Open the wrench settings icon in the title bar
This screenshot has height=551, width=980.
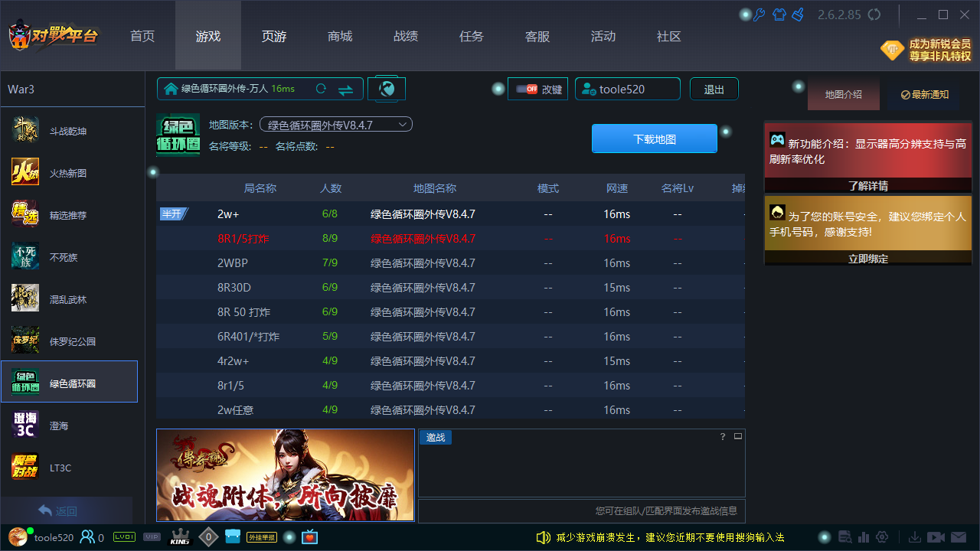click(759, 15)
